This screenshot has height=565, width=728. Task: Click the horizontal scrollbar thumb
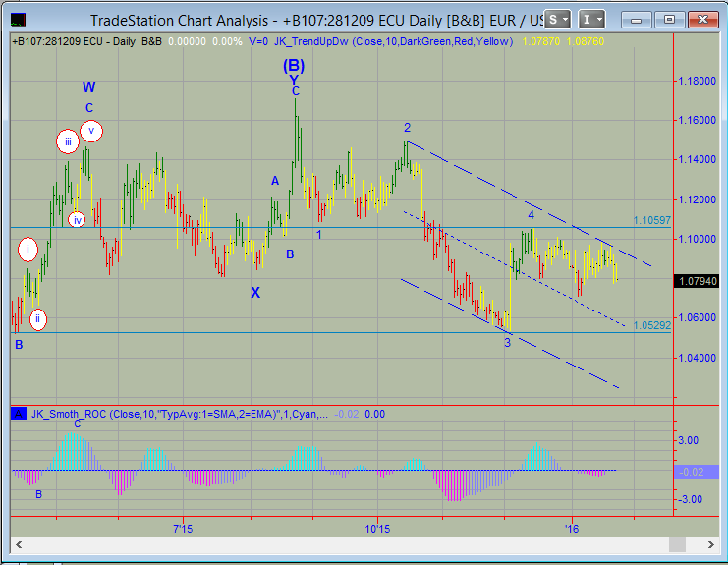676,545
